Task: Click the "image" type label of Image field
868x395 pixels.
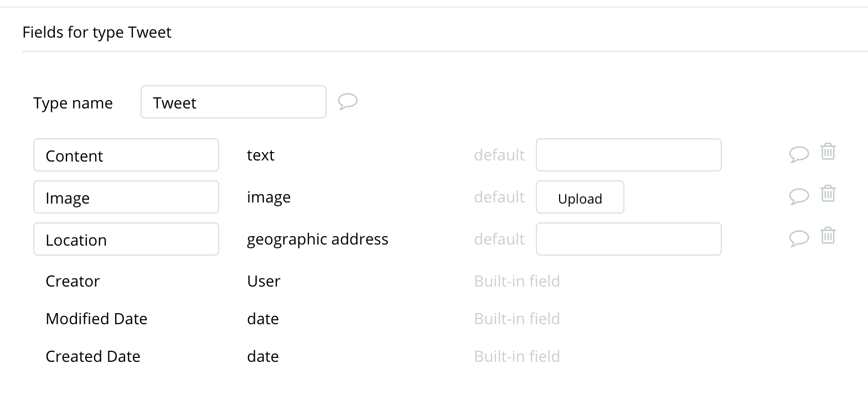Action: click(268, 197)
